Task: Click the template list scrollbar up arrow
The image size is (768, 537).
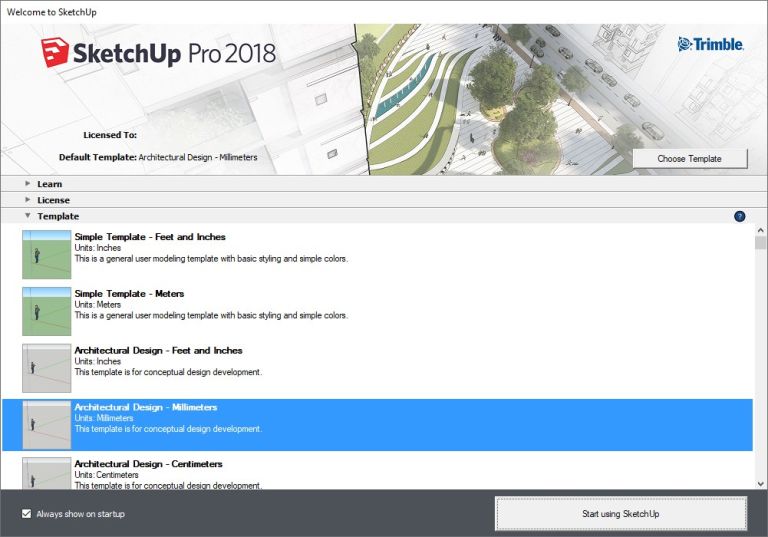Action: click(x=760, y=230)
